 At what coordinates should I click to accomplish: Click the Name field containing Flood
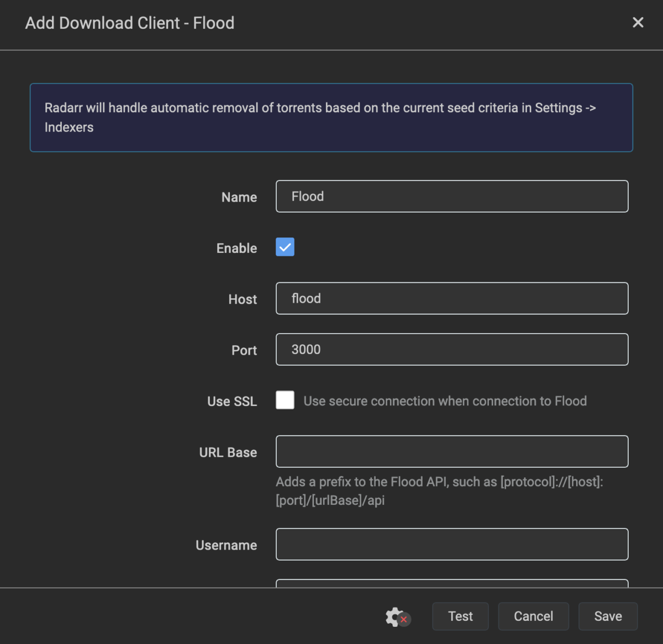point(451,197)
